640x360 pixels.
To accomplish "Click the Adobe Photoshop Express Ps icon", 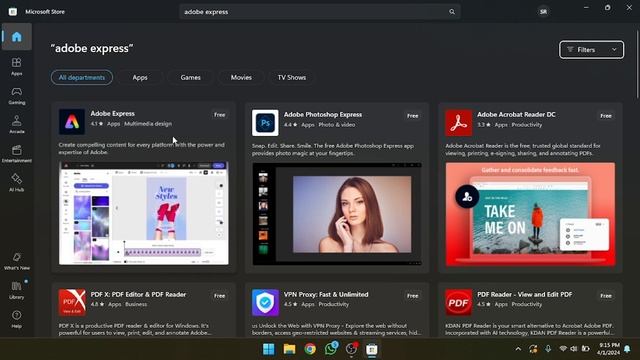I will [x=265, y=123].
